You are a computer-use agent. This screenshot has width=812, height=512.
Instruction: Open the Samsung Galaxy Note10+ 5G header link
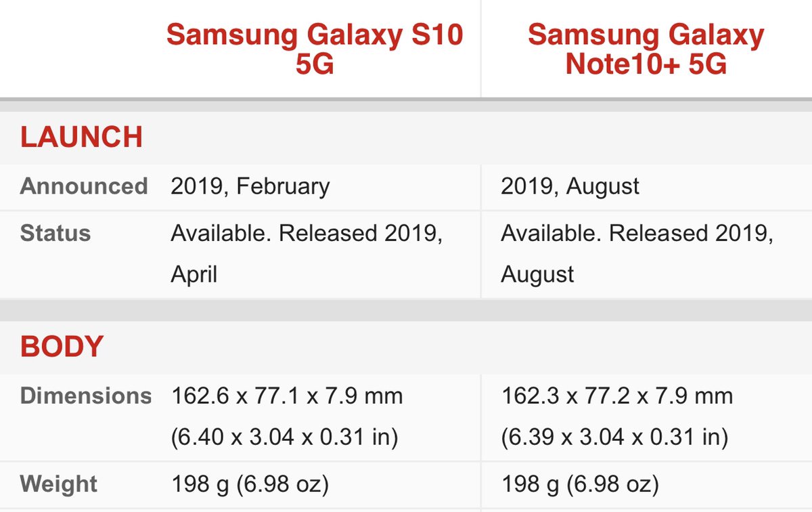coord(646,49)
